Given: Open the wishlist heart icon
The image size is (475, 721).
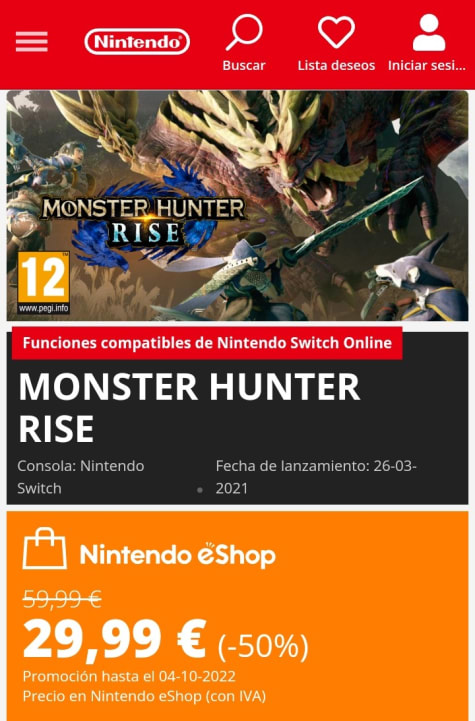Looking at the screenshot, I should point(336,32).
